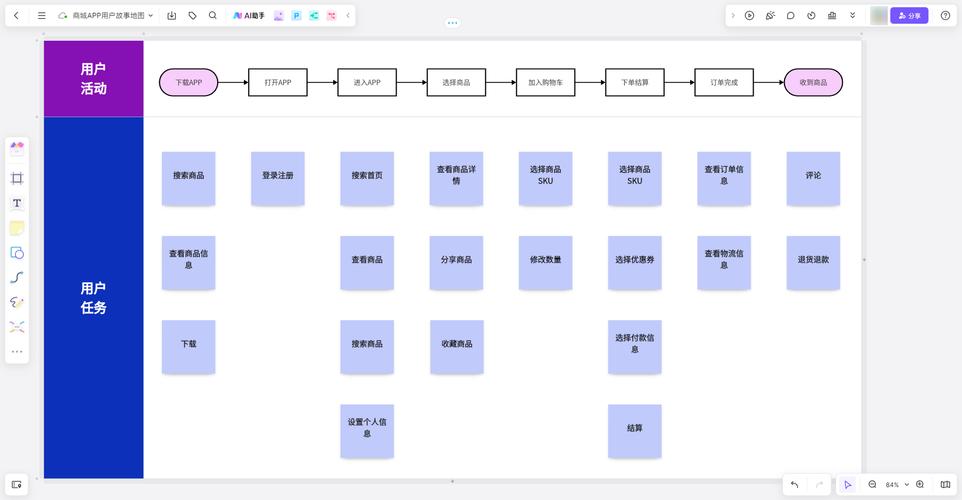Viewport: 962px width, 500px height.
Task: Click the blue 用户任务 header cell
Action: click(x=93, y=298)
